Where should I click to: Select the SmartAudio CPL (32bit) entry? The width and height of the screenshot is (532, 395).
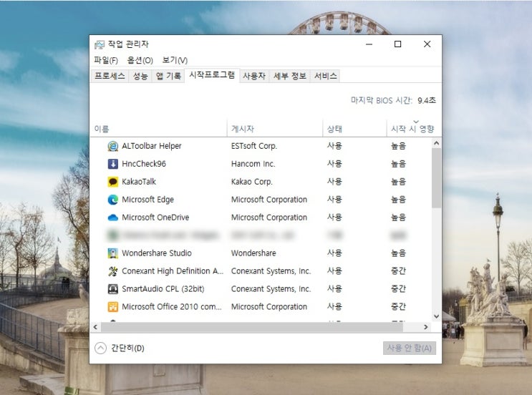(163, 289)
